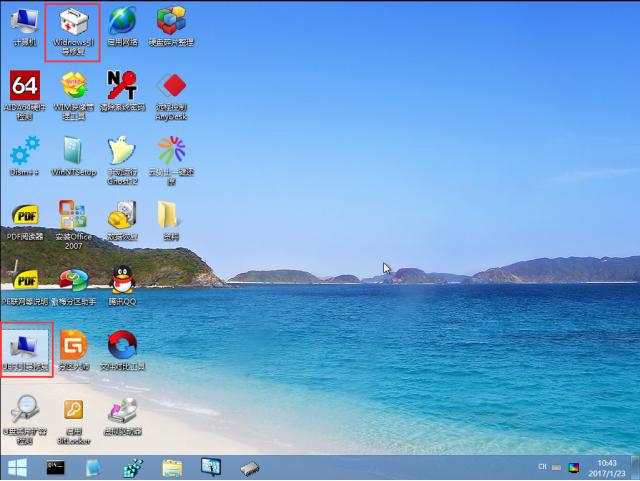Click the blue document taskbar icon

tap(93, 468)
